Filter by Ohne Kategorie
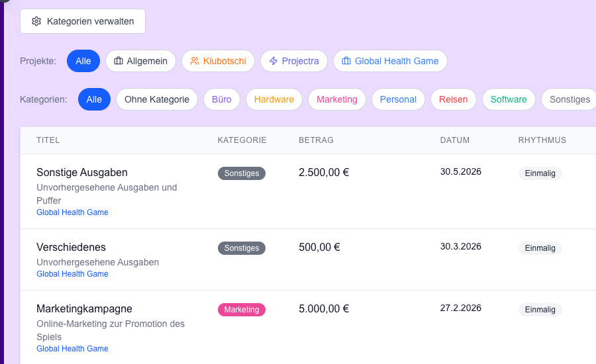Image resolution: width=596 pixels, height=364 pixels. click(x=157, y=99)
